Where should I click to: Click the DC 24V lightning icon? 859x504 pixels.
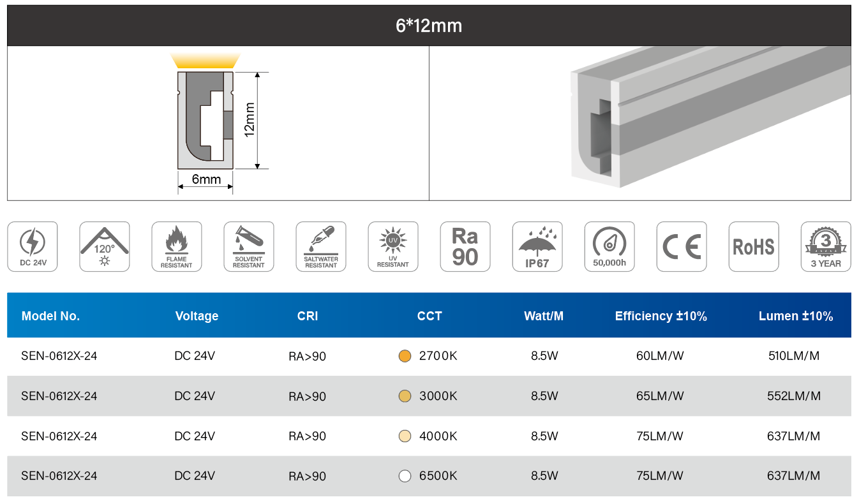(33, 246)
